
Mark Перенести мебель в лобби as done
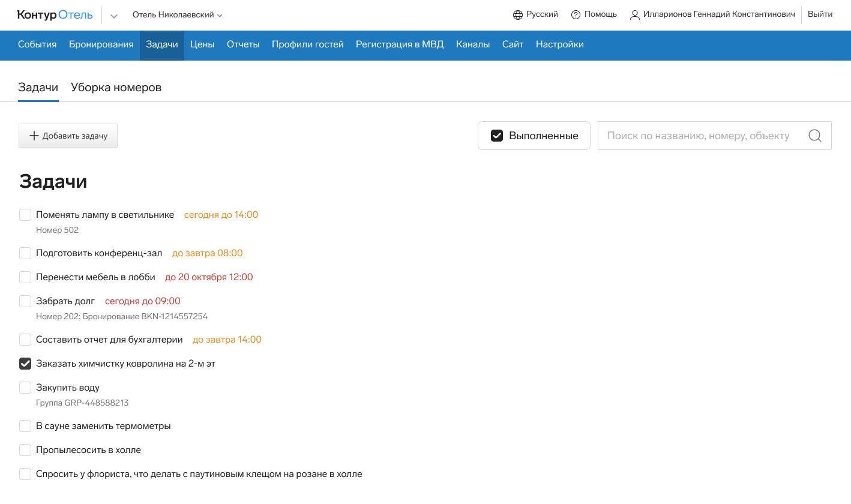coord(25,277)
